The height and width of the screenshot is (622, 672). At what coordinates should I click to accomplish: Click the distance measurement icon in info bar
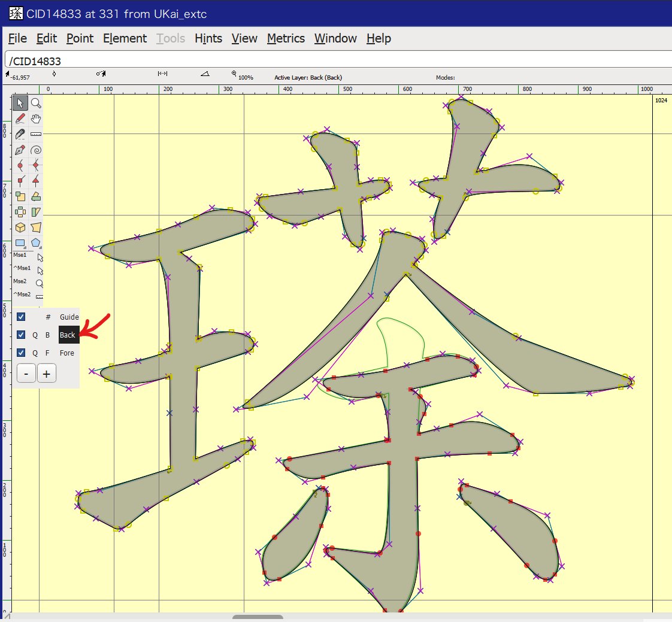pos(162,74)
